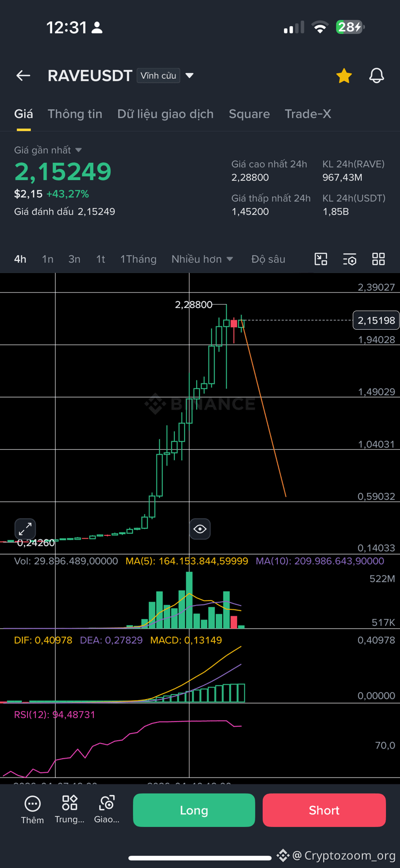Tap the +43,27% change percentage
Viewport: 400px width, 868px height.
pos(68,194)
